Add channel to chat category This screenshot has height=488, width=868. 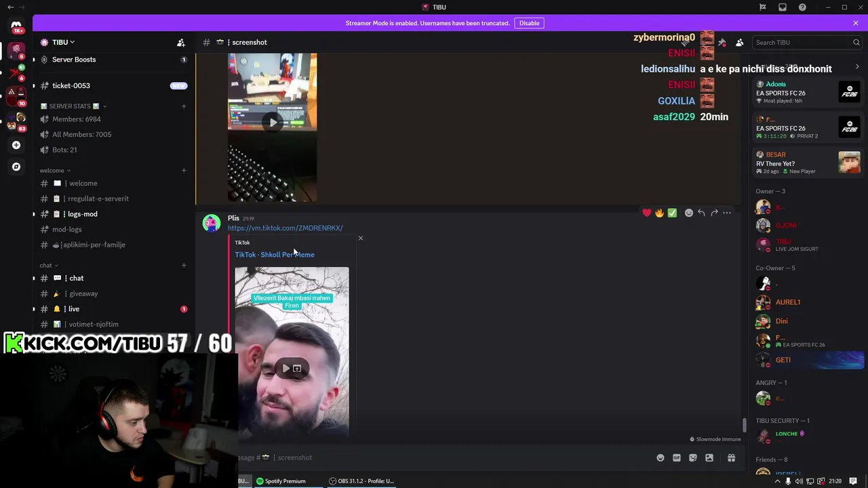pyautogui.click(x=184, y=265)
